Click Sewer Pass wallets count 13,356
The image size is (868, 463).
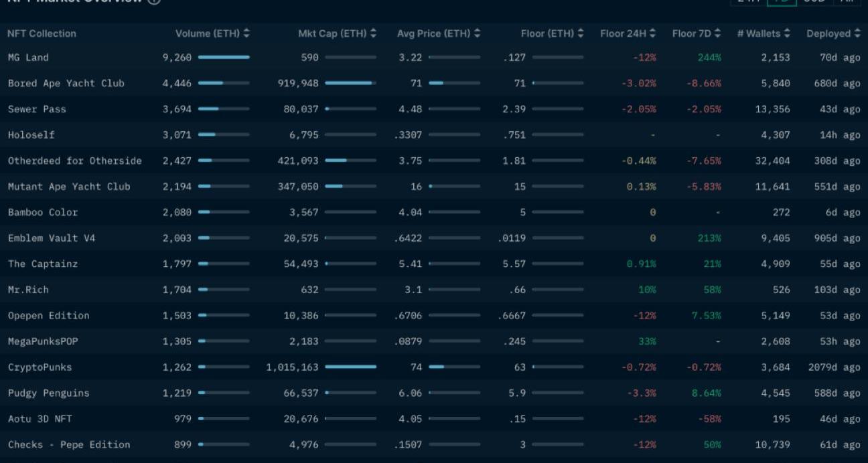[772, 109]
